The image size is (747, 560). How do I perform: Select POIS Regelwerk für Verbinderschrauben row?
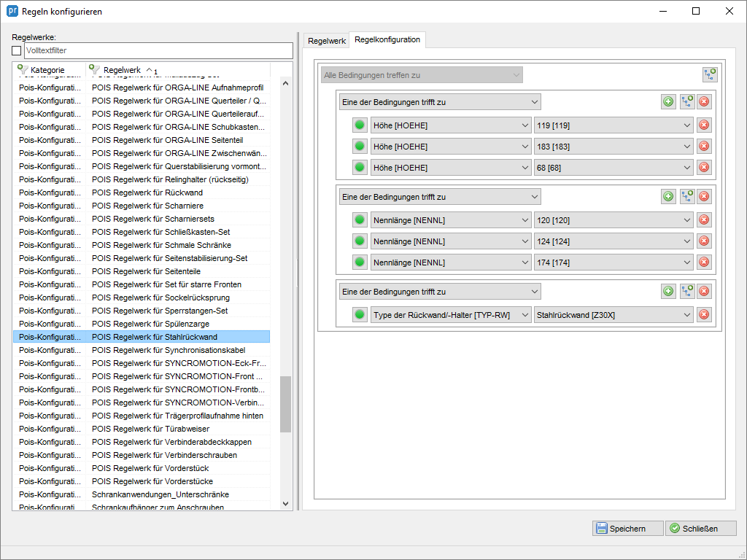coord(142,455)
